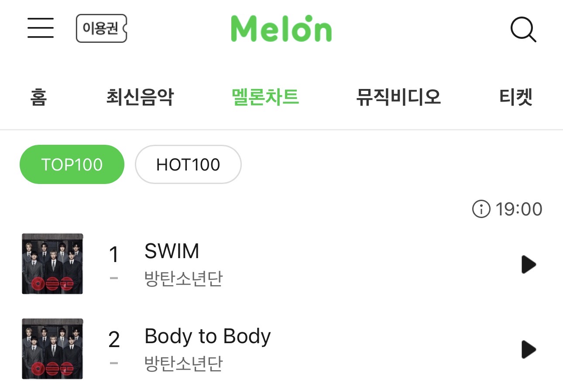Viewport: 563px width, 392px height.
Task: Open the Body to Body song title
Action: [x=208, y=336]
